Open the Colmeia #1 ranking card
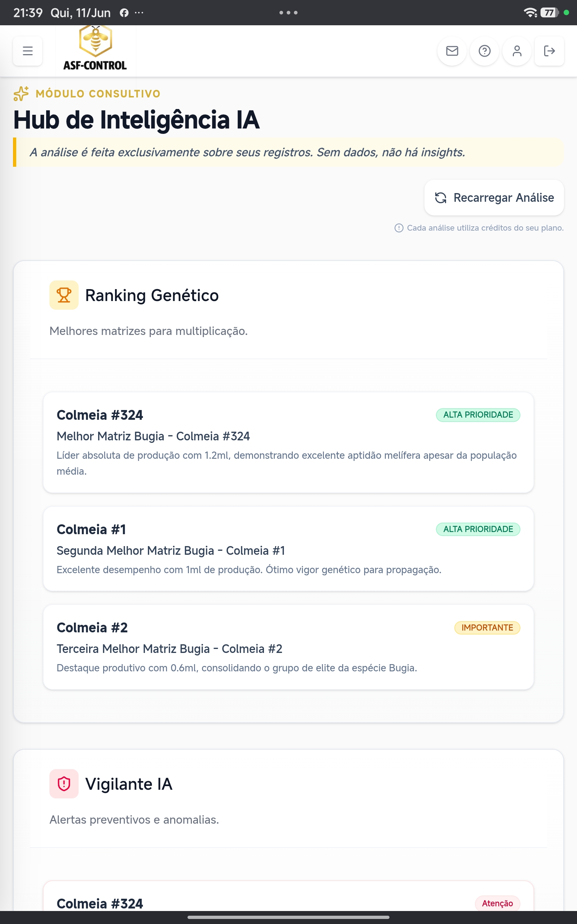Screen dimensions: 577x924 click(288, 549)
